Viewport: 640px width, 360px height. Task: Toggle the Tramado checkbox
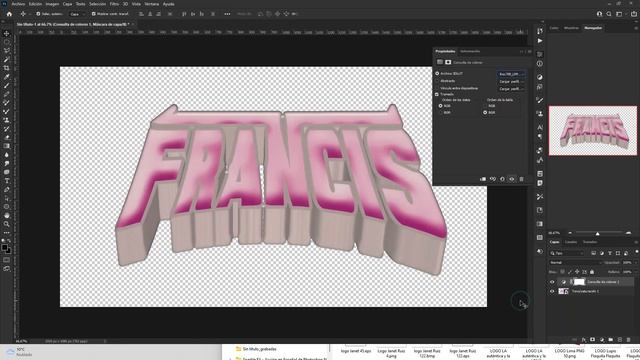click(x=437, y=94)
